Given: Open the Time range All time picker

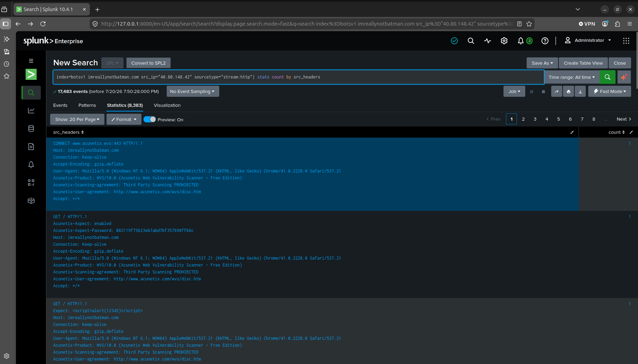Looking at the screenshot, I should 572,77.
